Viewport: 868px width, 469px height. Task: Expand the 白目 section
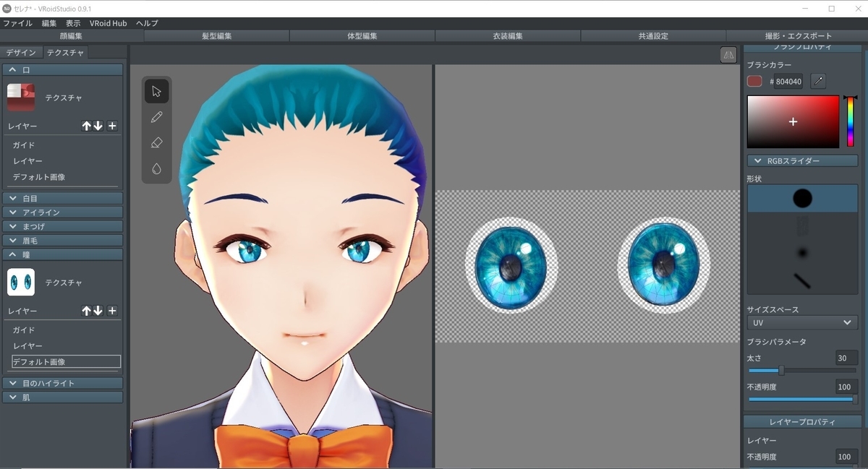(62, 198)
